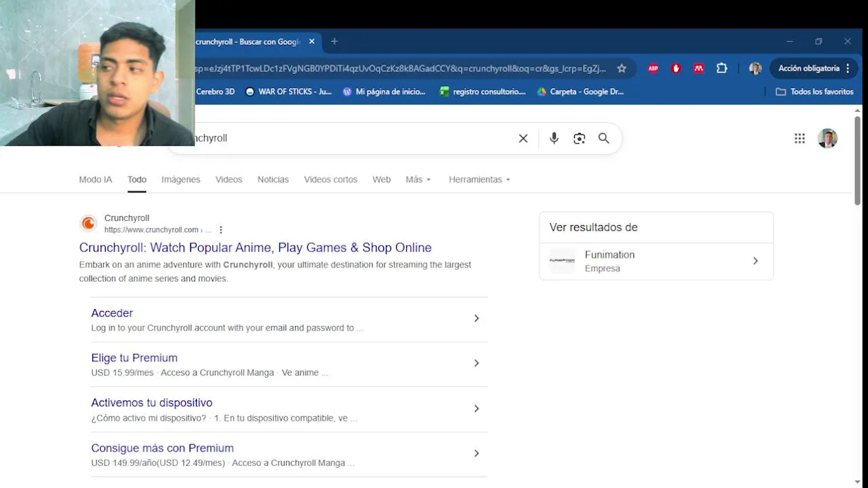Click the magnifying glass search button
The height and width of the screenshot is (488, 868).
point(604,138)
